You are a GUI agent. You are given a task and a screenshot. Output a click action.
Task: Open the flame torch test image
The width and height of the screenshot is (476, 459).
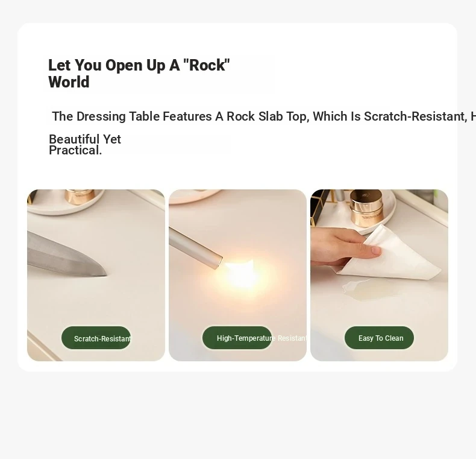237,275
